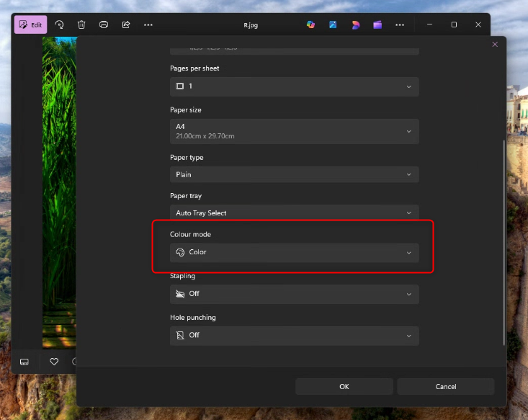Open the Hole punching Off dropdown

(295, 336)
